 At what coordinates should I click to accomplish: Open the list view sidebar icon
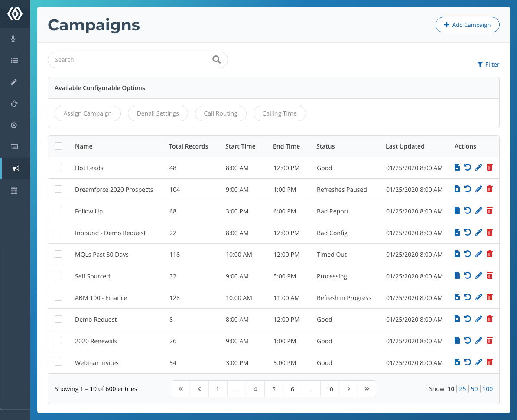(14, 60)
